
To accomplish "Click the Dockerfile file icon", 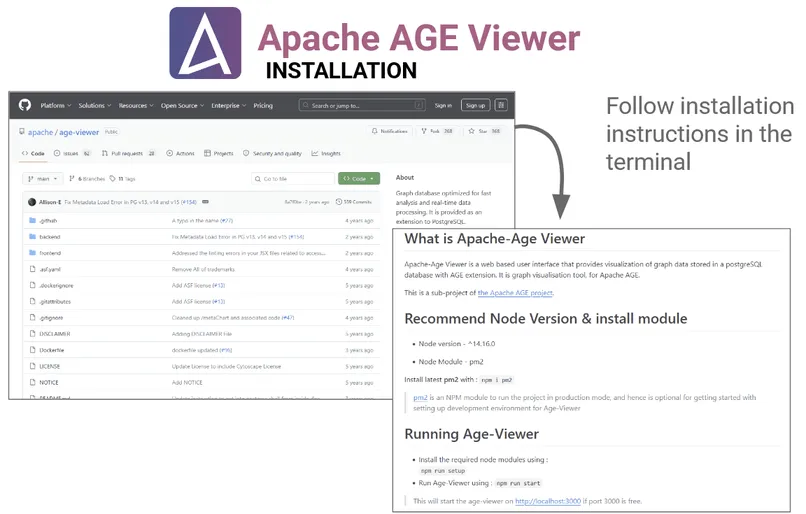I will point(32,350).
